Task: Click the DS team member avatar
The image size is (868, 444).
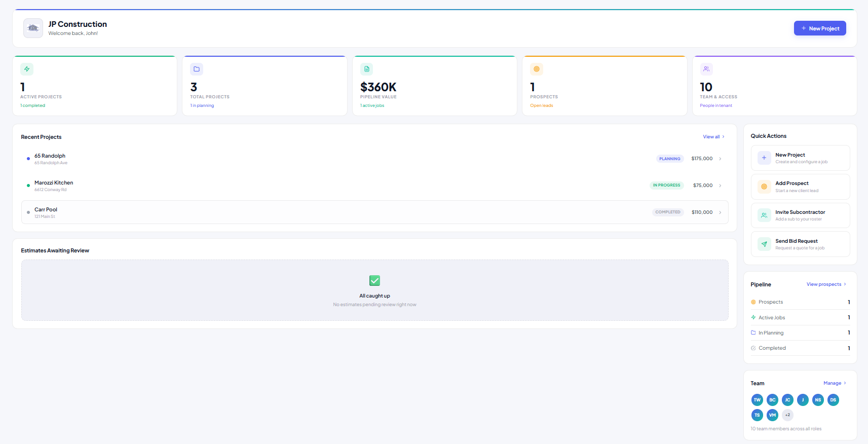Action: [833, 400]
